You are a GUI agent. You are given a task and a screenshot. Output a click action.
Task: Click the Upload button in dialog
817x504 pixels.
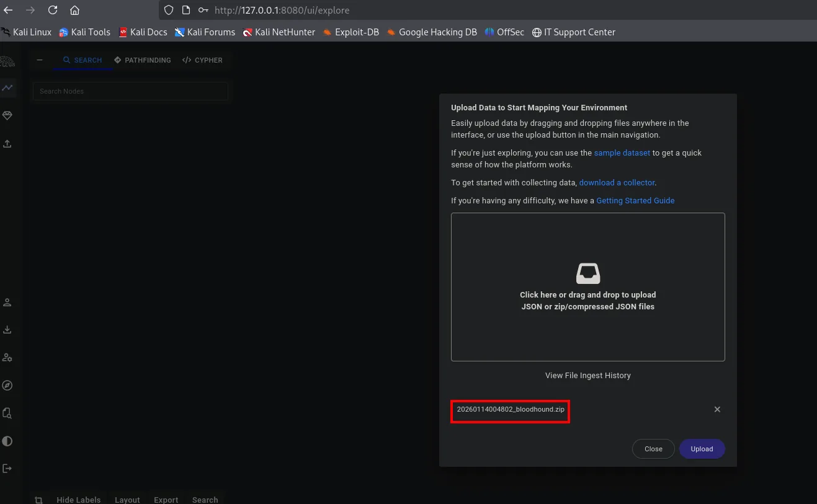coord(702,449)
